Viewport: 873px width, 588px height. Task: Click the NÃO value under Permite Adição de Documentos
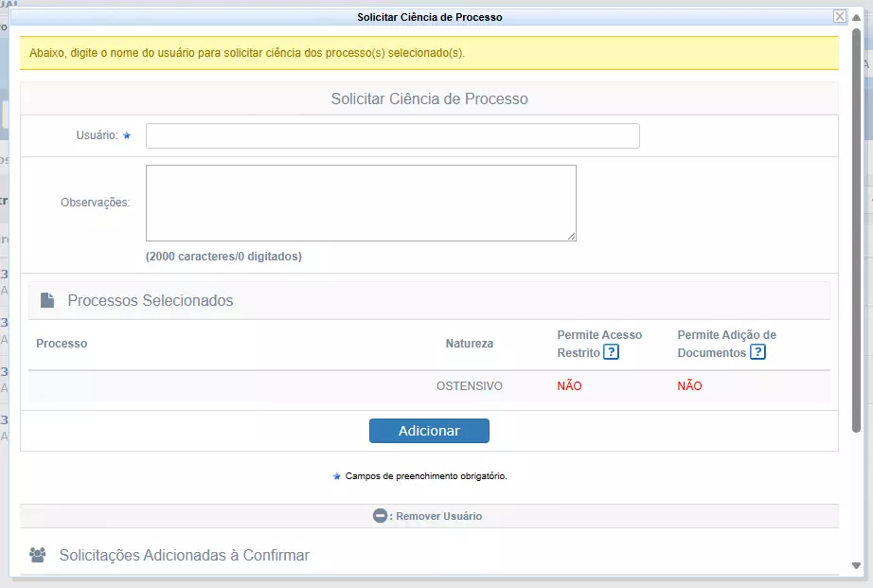pyautogui.click(x=689, y=386)
